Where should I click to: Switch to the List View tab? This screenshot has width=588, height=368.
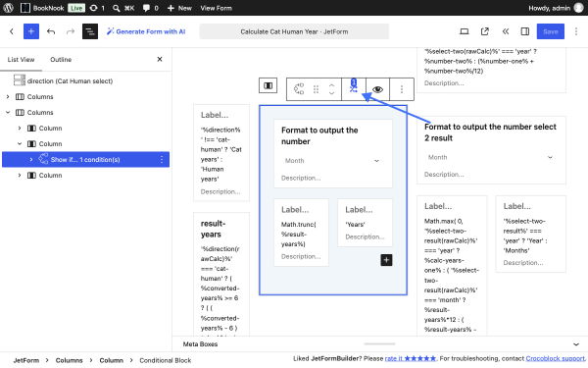[21, 59]
